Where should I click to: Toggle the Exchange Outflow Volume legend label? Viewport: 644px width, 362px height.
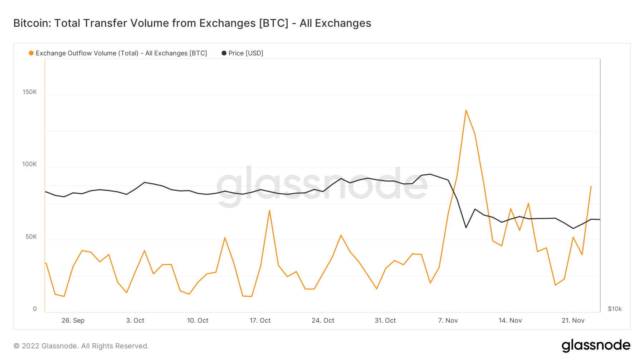coord(121,53)
